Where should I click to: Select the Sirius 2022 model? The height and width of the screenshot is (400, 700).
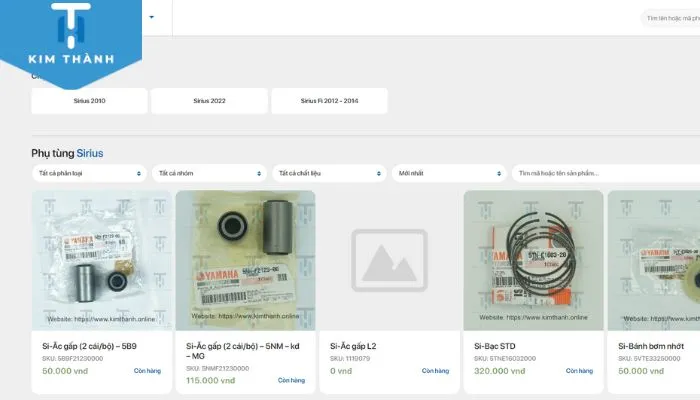[209, 101]
